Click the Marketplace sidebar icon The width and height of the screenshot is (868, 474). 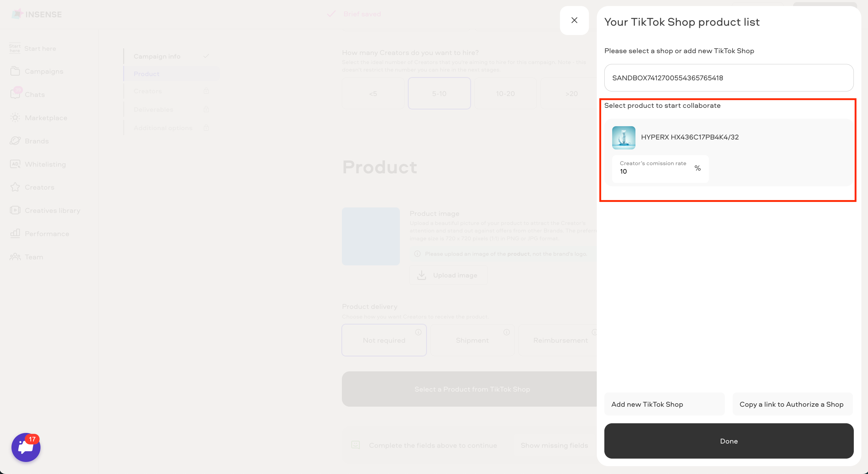(15, 117)
